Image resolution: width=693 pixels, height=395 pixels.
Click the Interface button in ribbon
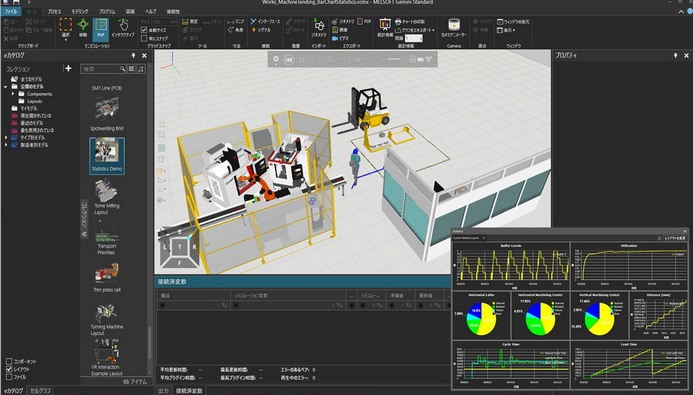pyautogui.click(x=265, y=21)
